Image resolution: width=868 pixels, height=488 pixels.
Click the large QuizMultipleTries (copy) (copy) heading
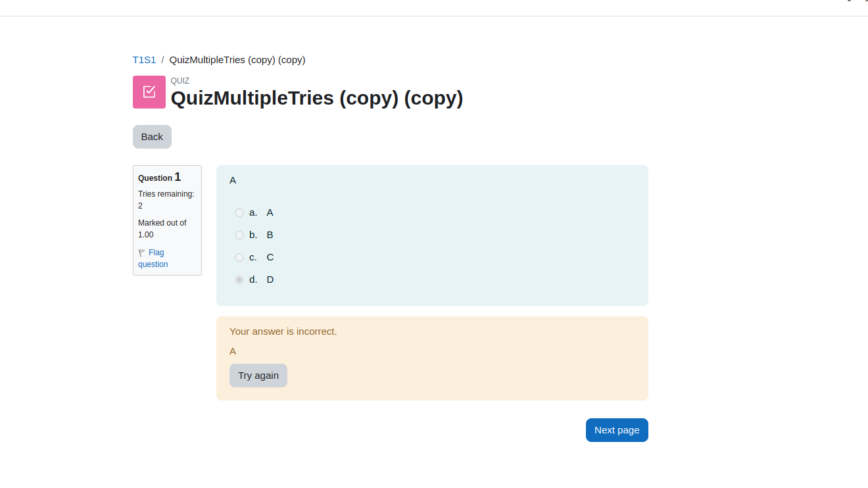(x=317, y=98)
